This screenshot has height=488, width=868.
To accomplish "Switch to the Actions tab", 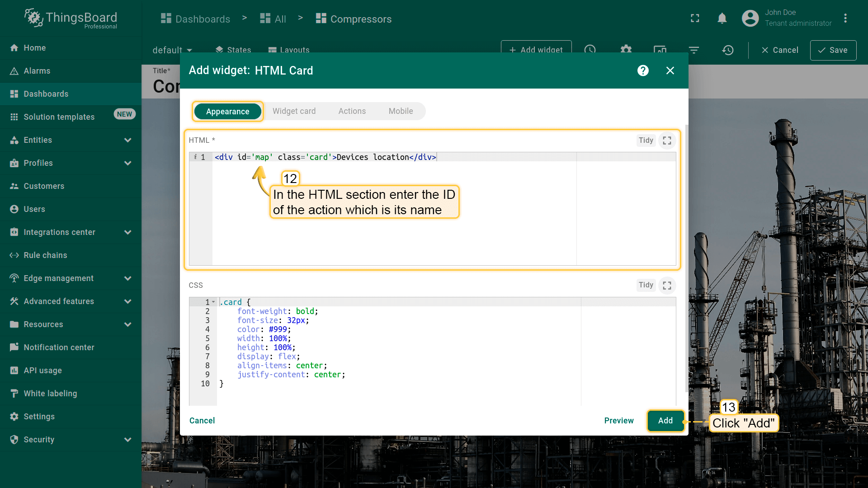I will click(352, 111).
